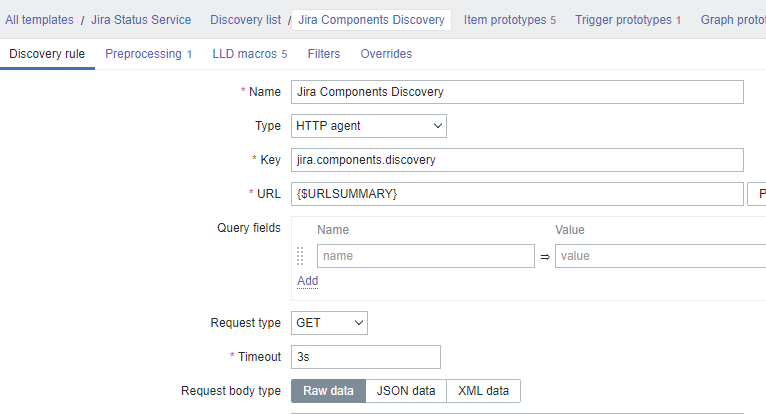Open the Type dropdown showing HTTP agent
This screenshot has width=766, height=414.
[369, 126]
